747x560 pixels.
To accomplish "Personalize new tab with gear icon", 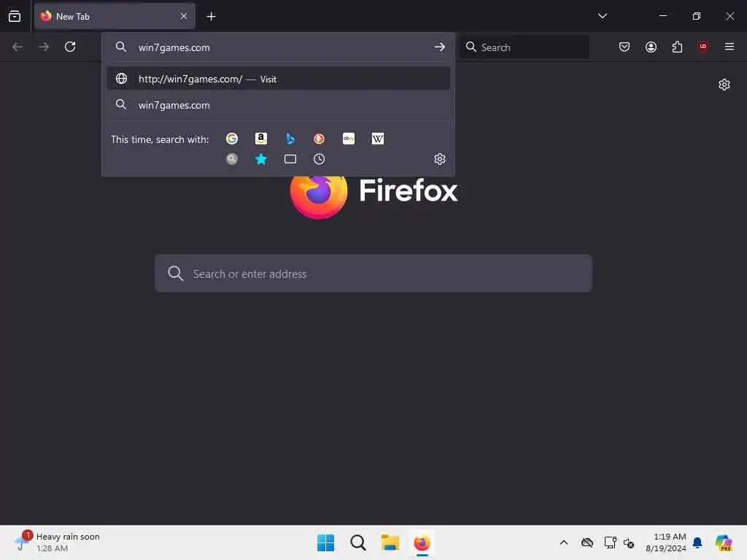I will [724, 85].
